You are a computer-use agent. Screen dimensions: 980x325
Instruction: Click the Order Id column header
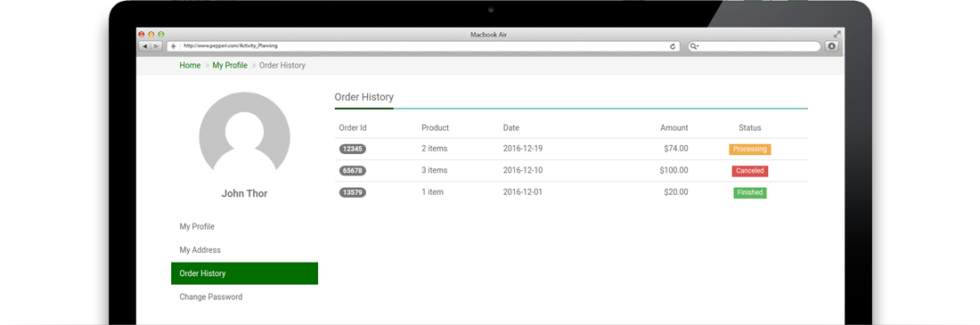click(353, 127)
